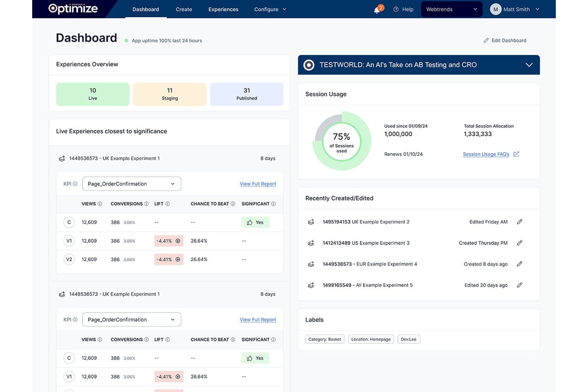The height and width of the screenshot is (392, 588).
Task: Click the V1 lift indicator icon in first table
Action: coord(178,241)
